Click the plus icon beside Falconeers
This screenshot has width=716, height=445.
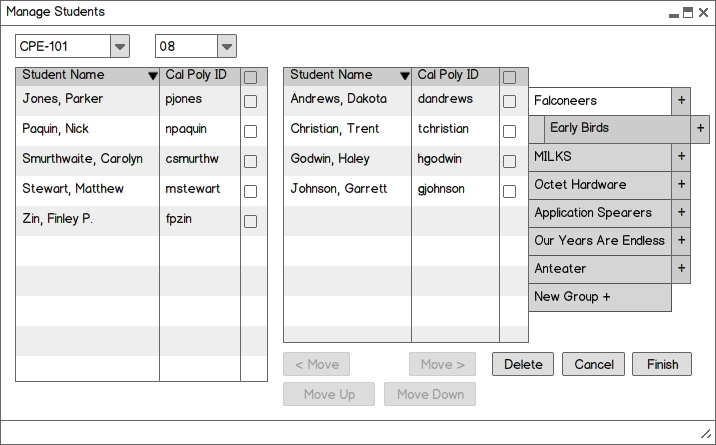click(x=681, y=101)
